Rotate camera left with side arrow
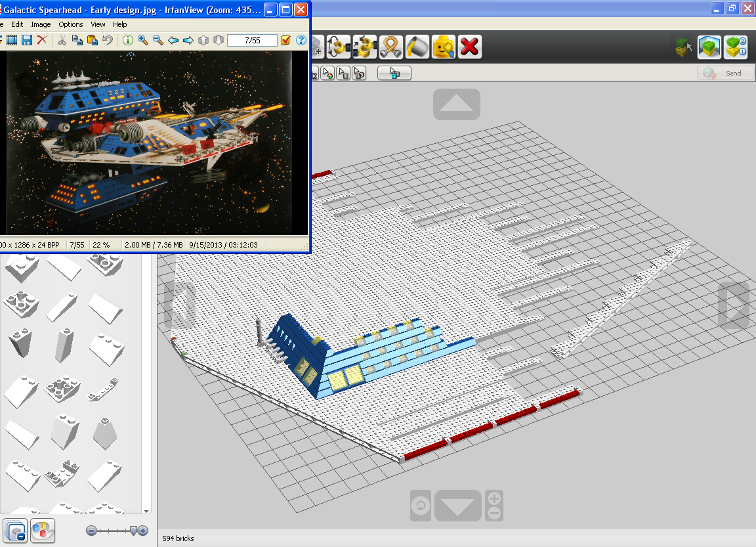Viewport: 756px width, 547px height. [x=180, y=305]
